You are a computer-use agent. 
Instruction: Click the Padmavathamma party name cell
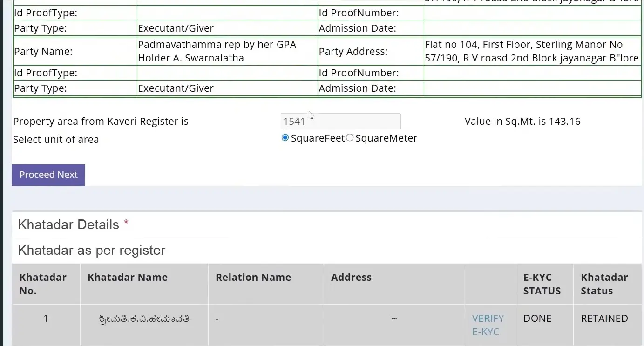[227, 51]
